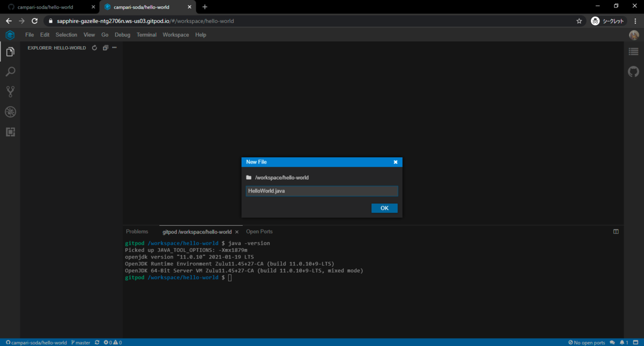This screenshot has width=644, height=346.
Task: Click the sync changes icon in status bar
Action: pos(97,342)
